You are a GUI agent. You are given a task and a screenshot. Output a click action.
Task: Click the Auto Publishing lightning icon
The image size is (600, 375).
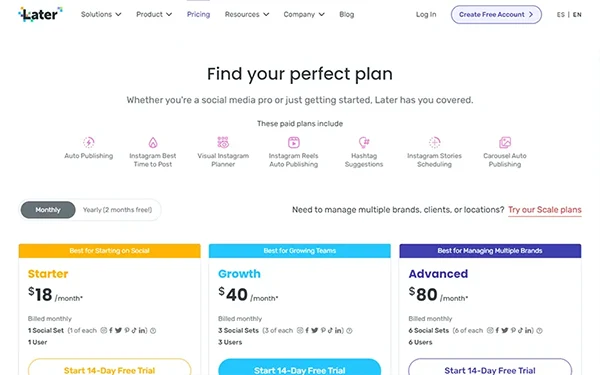(89, 142)
